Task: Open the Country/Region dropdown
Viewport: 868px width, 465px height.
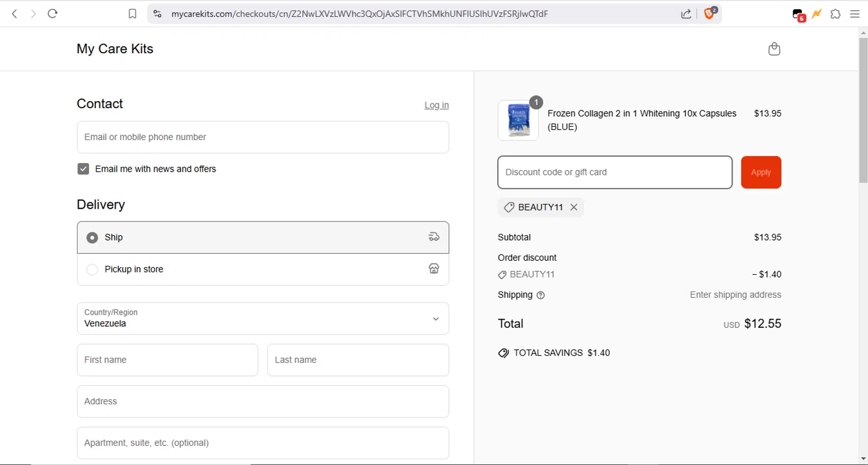Action: [263, 318]
